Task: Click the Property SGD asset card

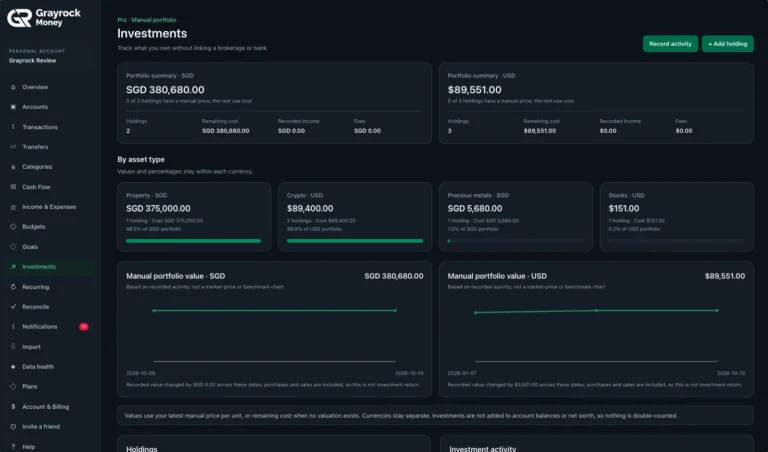Action: click(x=194, y=217)
